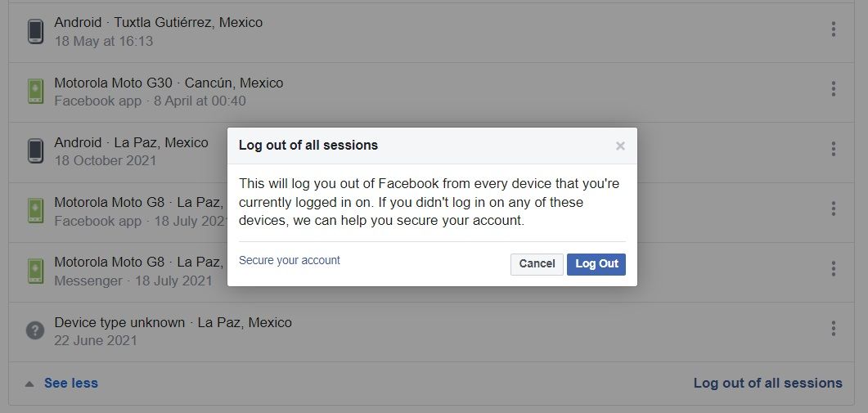
Task: Click the phone icon for Android La Paz
Action: click(x=35, y=150)
